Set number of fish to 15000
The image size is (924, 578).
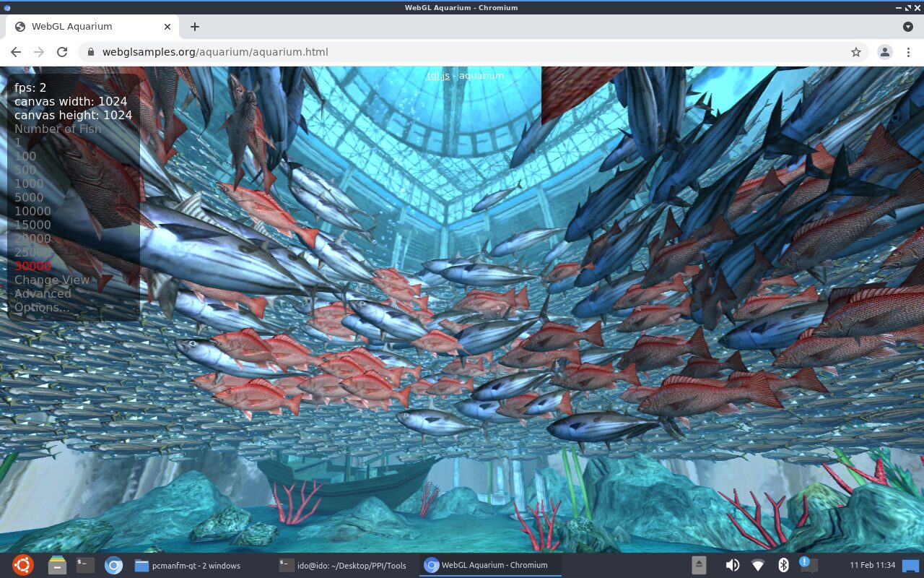coord(32,225)
